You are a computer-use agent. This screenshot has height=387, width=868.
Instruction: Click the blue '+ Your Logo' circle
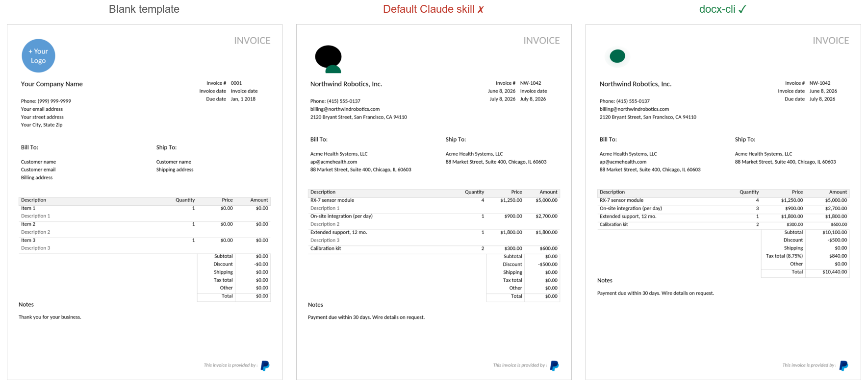point(38,56)
